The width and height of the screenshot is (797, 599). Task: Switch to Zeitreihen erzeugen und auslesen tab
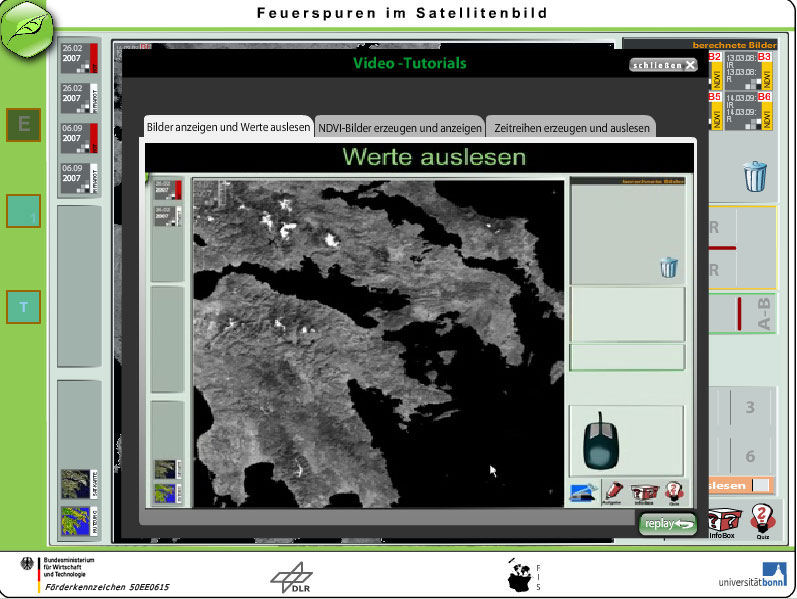[572, 128]
